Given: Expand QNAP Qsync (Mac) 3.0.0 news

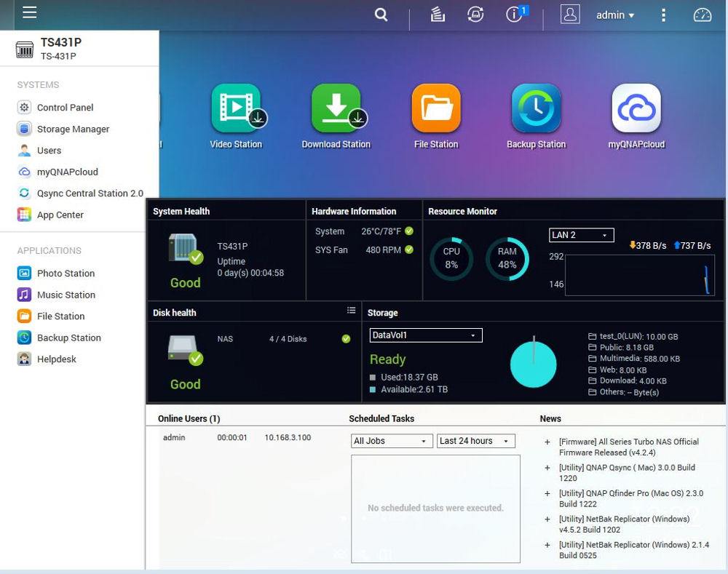Looking at the screenshot, I should point(547,468).
